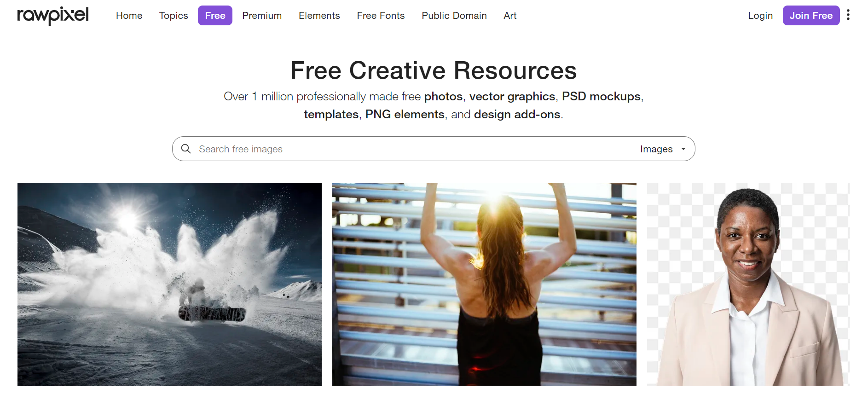Open the three-dot more options menu
The width and height of the screenshot is (868, 394).
[x=848, y=15]
